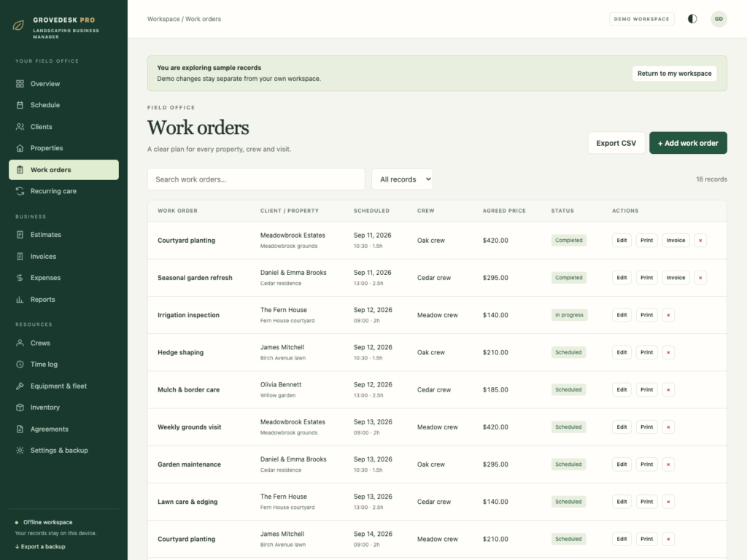Screen dimensions: 747x560
Task: Click Completed badge for Seasonal garden refresh
Action: [569, 278]
